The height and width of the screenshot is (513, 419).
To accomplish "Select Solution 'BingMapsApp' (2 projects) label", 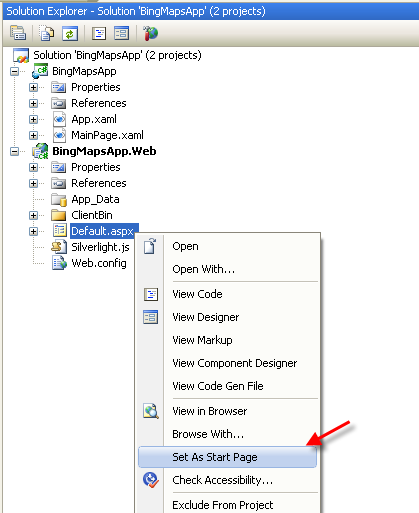I will [x=117, y=55].
